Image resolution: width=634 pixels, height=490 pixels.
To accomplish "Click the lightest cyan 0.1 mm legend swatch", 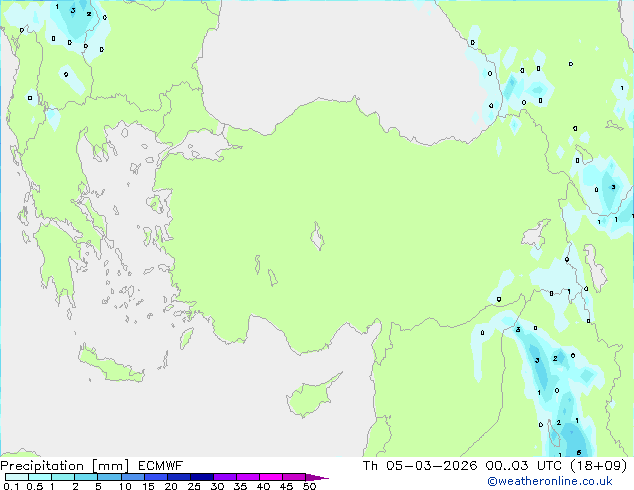I will [17, 477].
